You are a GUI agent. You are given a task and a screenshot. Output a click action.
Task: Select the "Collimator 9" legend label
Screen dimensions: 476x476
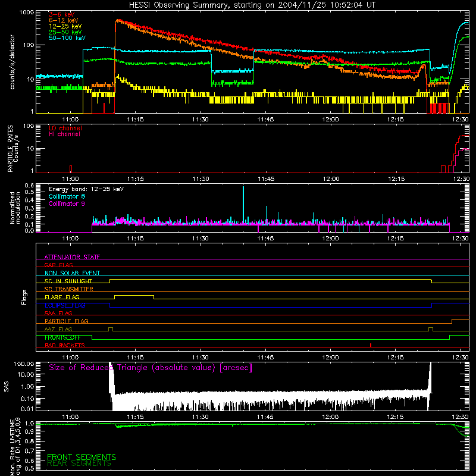67,203
